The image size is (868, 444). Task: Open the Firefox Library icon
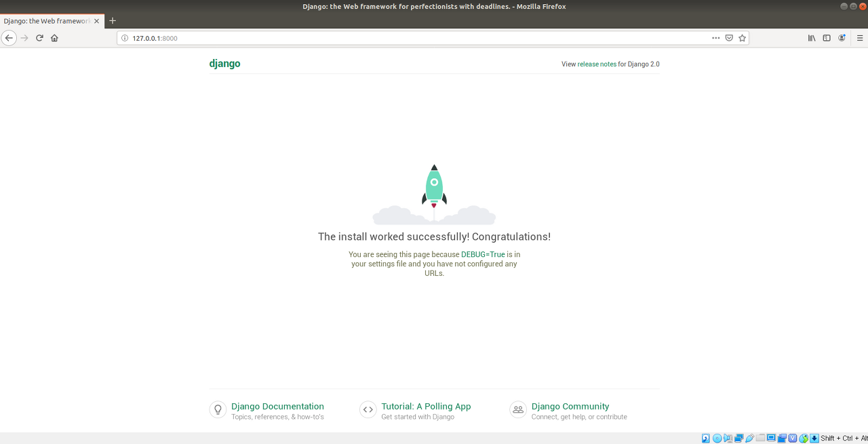pos(812,38)
